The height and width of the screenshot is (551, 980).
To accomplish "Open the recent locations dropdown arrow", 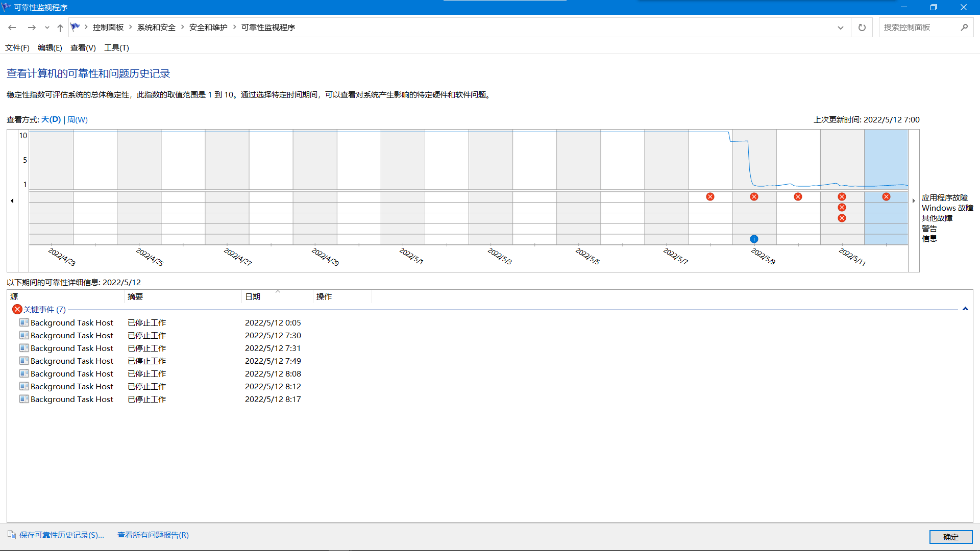I will pyautogui.click(x=47, y=28).
